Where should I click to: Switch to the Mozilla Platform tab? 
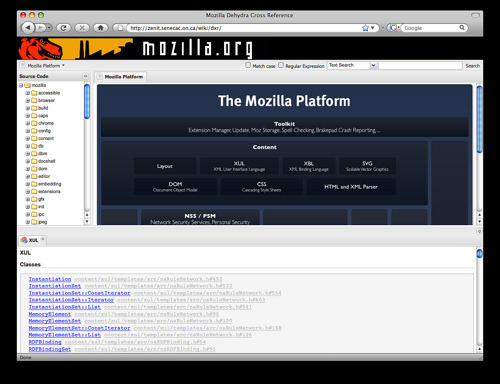tap(120, 77)
